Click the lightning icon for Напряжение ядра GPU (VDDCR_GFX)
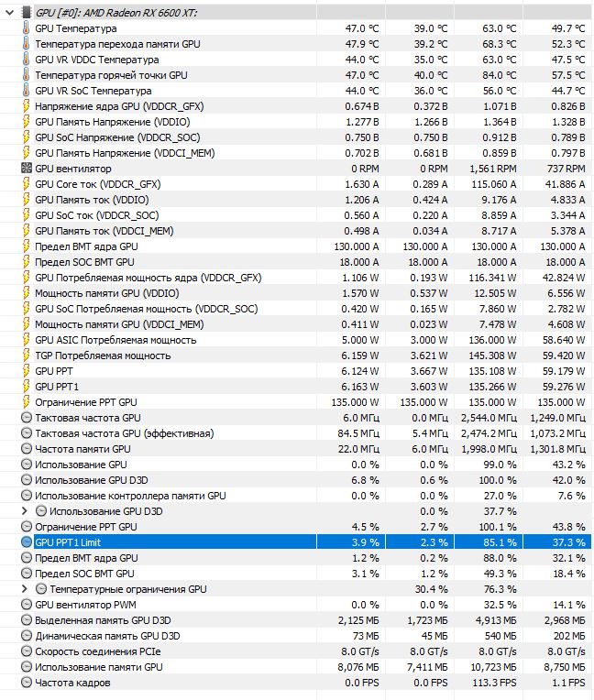 point(27,106)
